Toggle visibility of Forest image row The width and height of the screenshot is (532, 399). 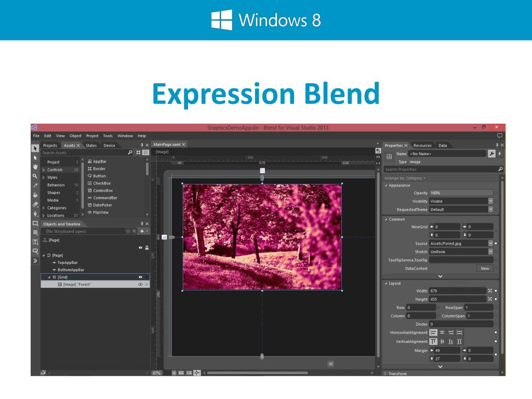pos(140,285)
